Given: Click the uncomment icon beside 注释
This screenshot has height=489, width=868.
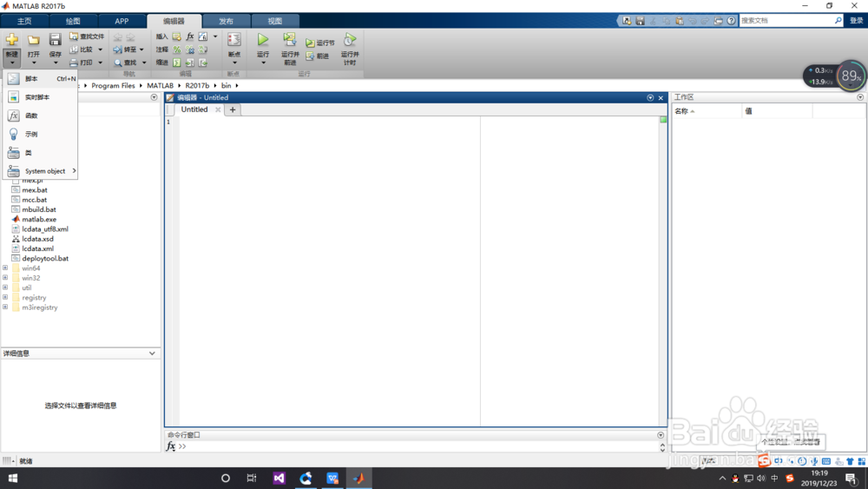Looking at the screenshot, I should click(190, 50).
